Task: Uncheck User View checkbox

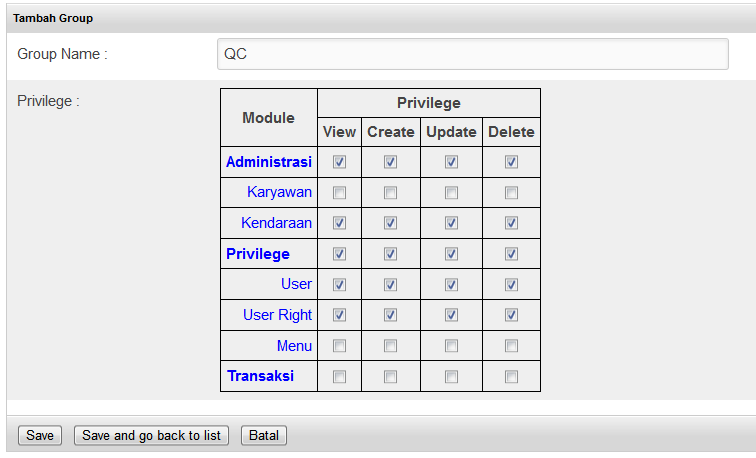Action: 339,284
